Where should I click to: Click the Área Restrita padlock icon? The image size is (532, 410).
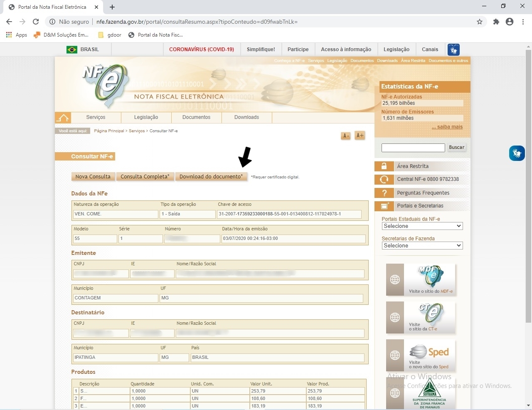pyautogui.click(x=384, y=166)
